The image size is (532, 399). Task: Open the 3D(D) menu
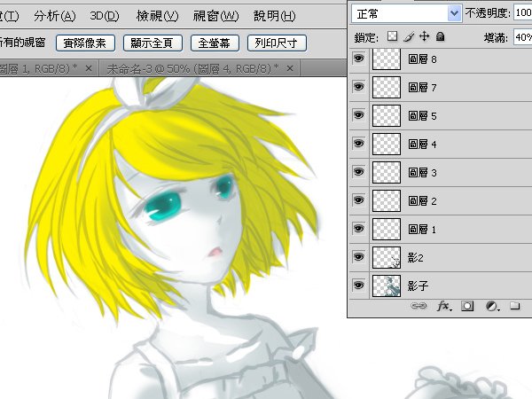(x=105, y=16)
